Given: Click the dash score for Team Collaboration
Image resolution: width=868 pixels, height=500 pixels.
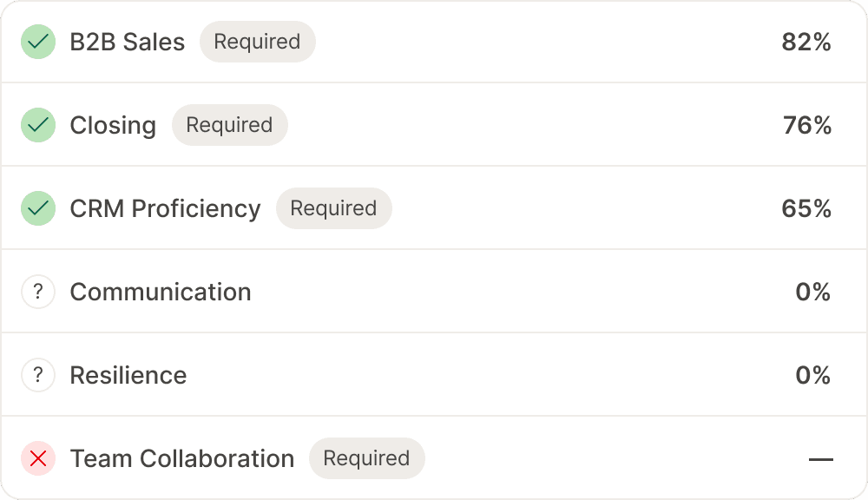Looking at the screenshot, I should pyautogui.click(x=821, y=459).
